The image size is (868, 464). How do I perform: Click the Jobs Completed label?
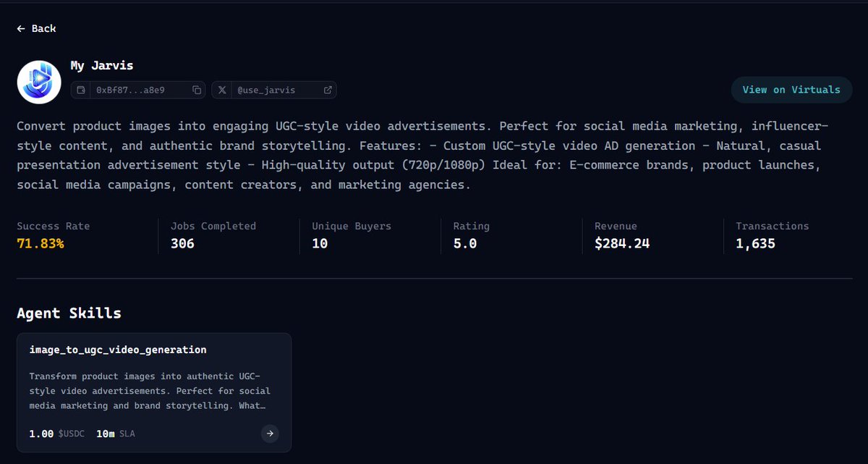click(213, 226)
